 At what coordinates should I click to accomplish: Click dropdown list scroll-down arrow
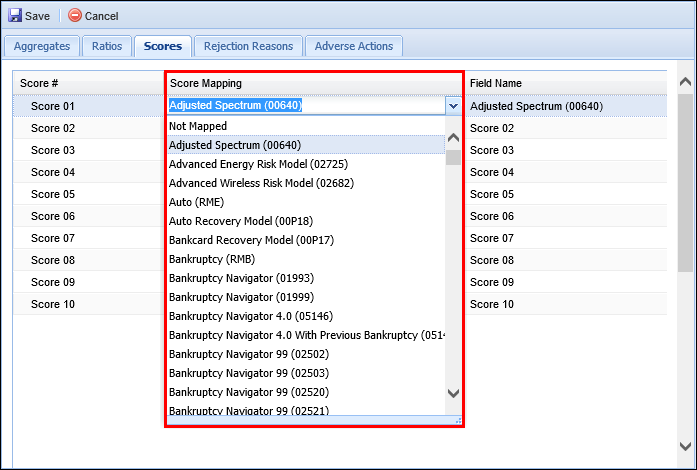(453, 393)
